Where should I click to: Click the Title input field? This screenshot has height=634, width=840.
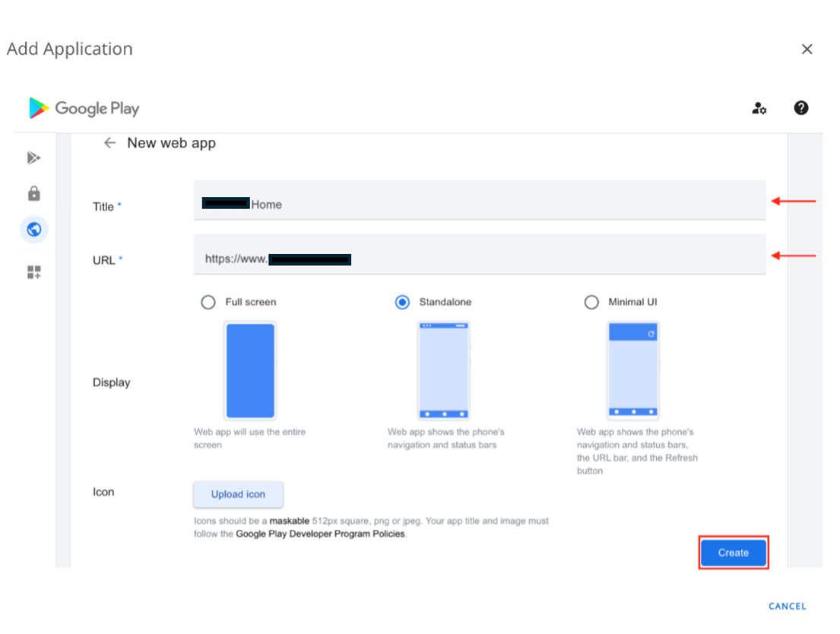[x=479, y=204]
